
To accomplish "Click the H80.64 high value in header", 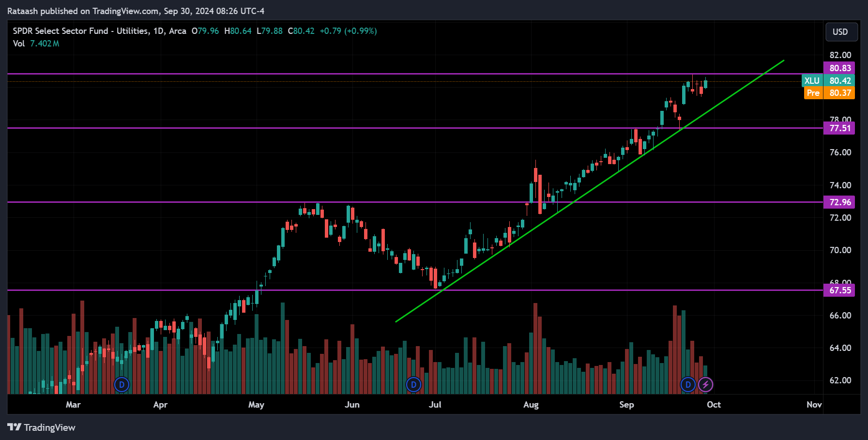I will (238, 31).
